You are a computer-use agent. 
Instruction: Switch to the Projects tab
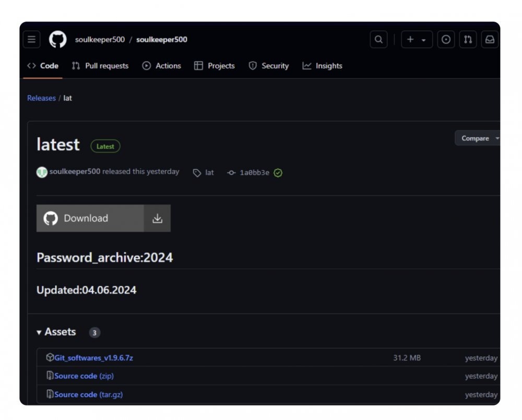(x=215, y=66)
